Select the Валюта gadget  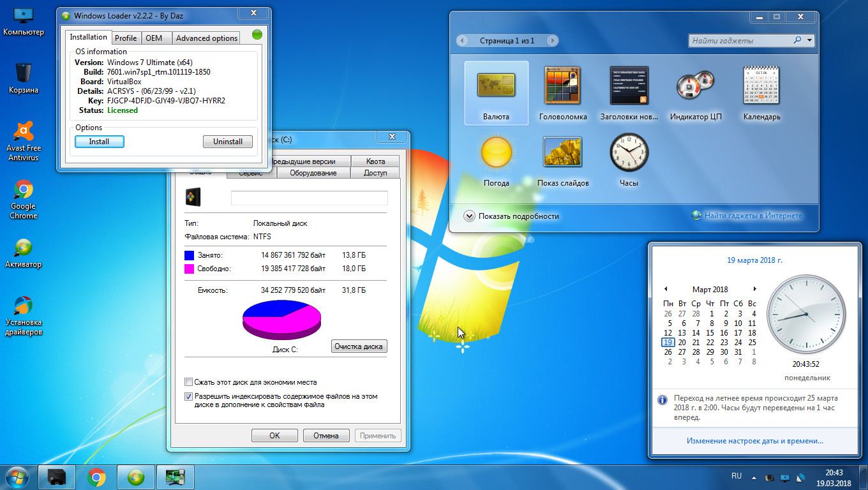click(x=496, y=93)
